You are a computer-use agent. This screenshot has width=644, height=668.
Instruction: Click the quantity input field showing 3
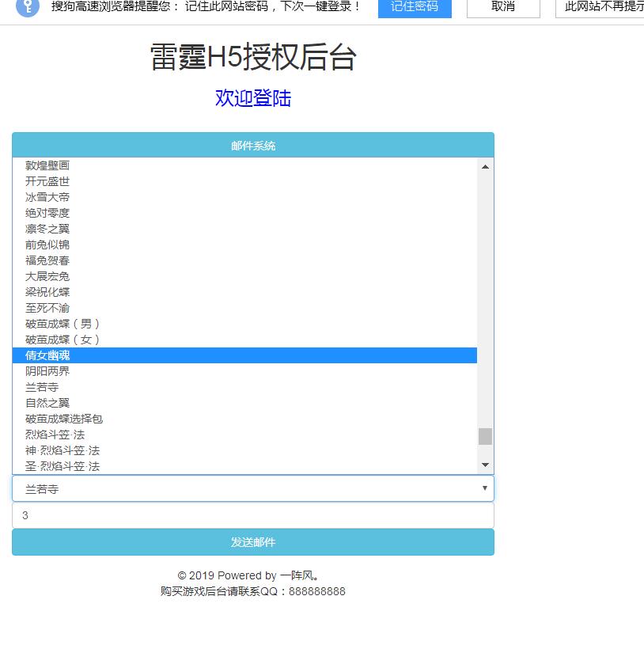pos(253,515)
